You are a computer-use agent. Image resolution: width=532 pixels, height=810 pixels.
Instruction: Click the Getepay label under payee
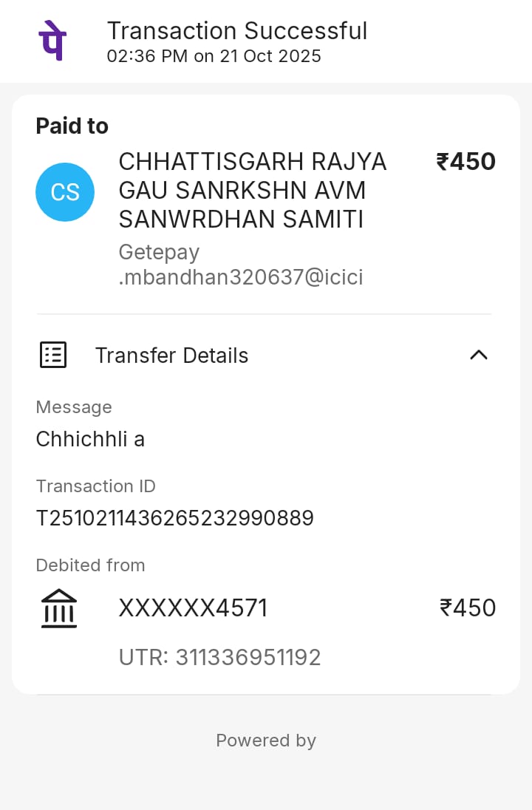159,252
